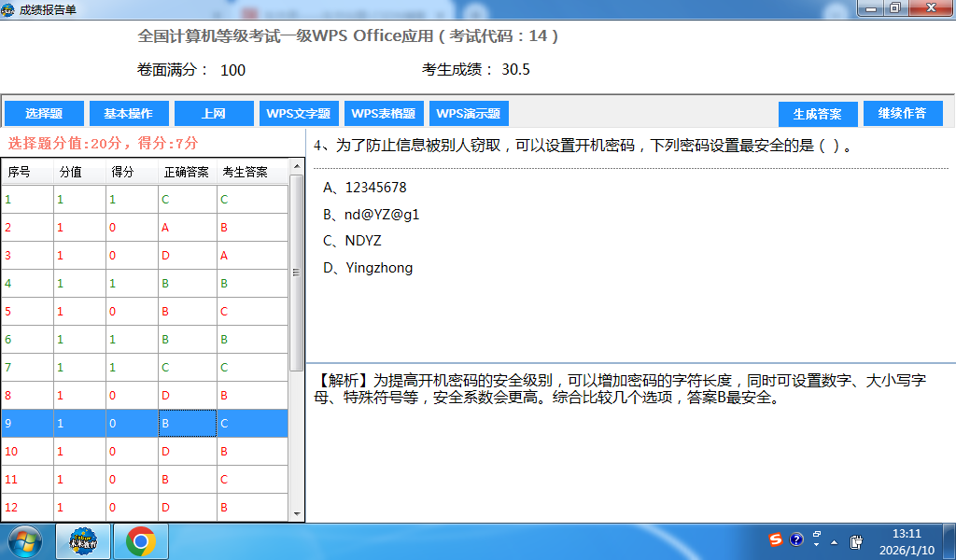This screenshot has height=560, width=956.
Task: Click the 卷面满分 100 value
Action: coord(232,70)
